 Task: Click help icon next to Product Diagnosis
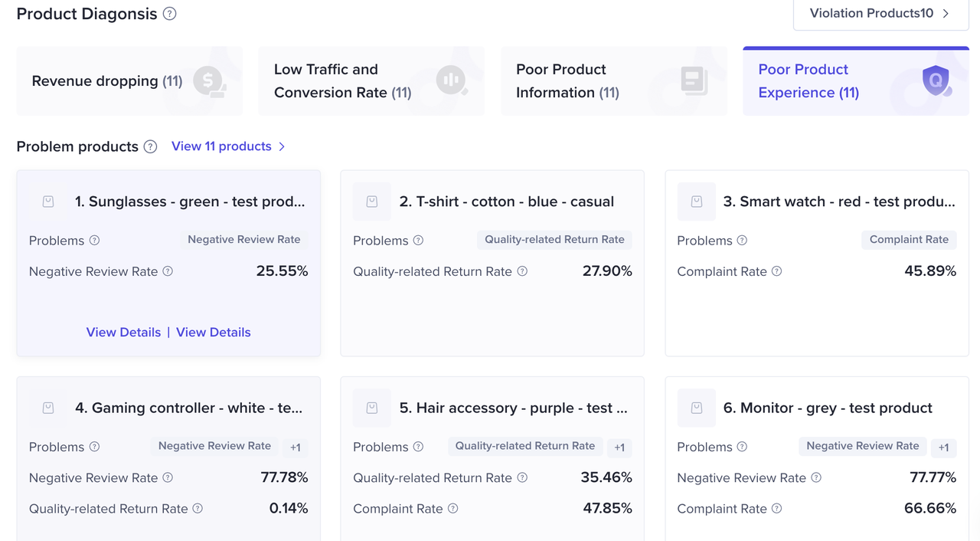coord(170,14)
